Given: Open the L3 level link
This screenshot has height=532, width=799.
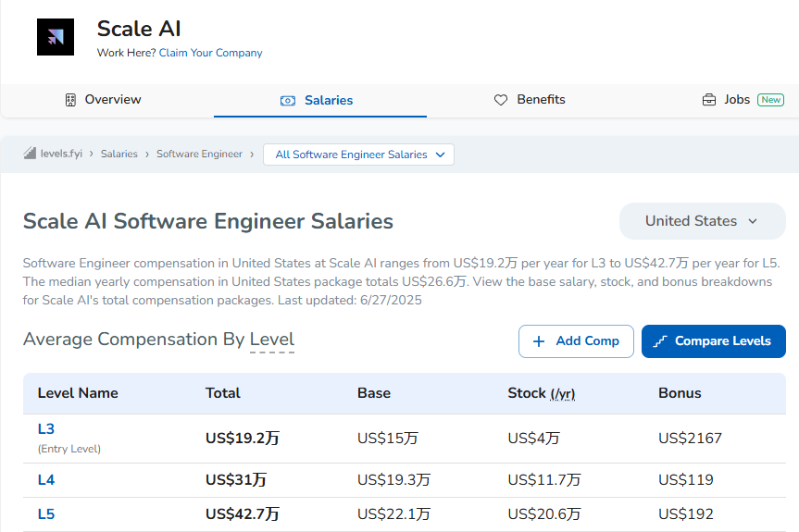Looking at the screenshot, I should click(46, 429).
